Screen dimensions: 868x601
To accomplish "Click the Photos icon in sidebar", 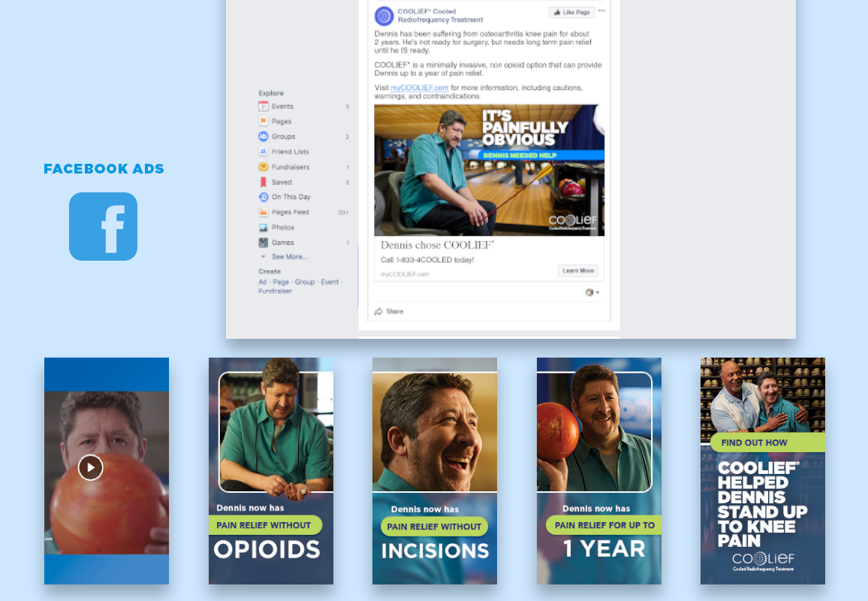I will pos(264,227).
